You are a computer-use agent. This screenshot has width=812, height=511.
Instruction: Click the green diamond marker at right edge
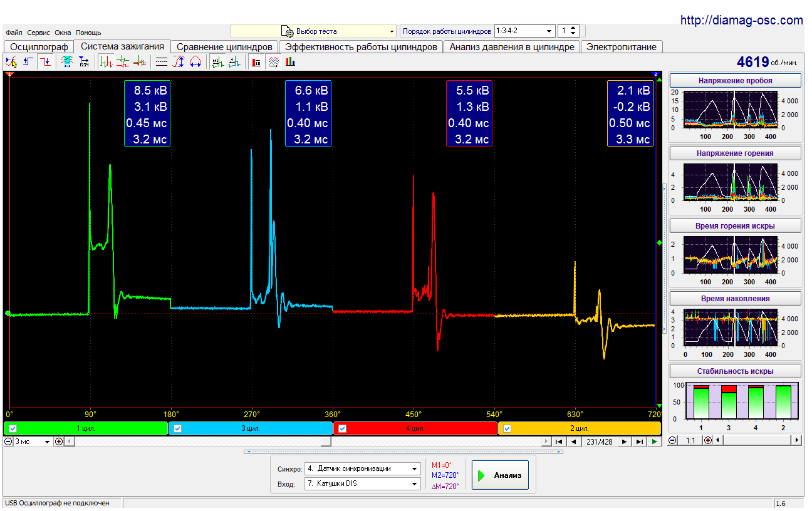658,242
